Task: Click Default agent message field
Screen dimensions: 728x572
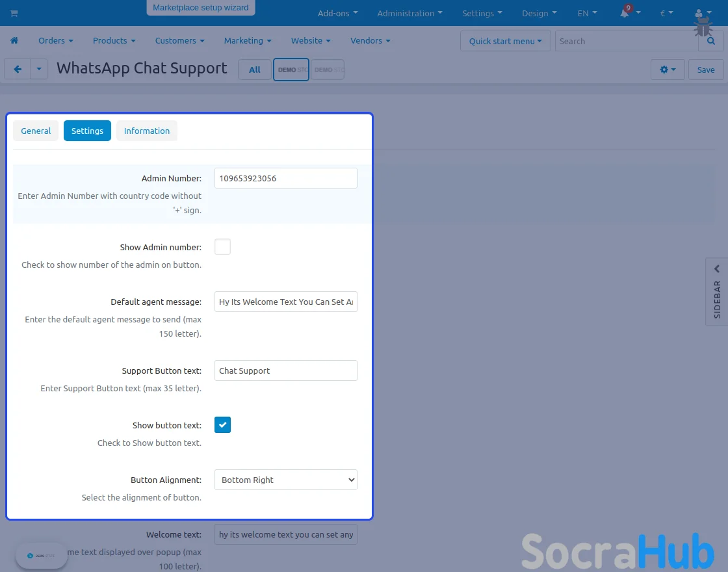Action: [285, 302]
